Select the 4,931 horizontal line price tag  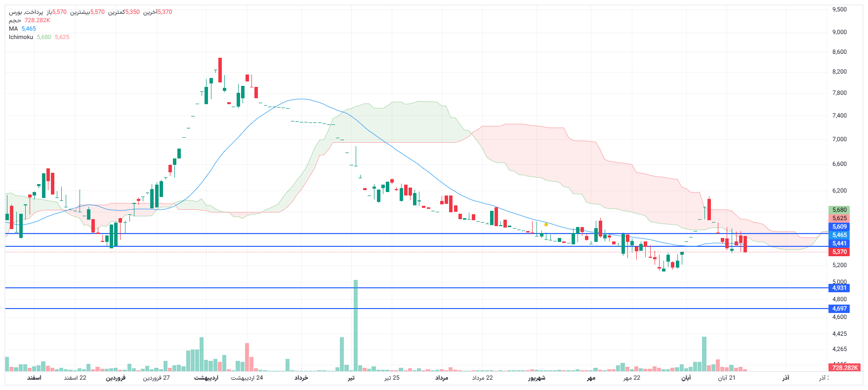[839, 288]
